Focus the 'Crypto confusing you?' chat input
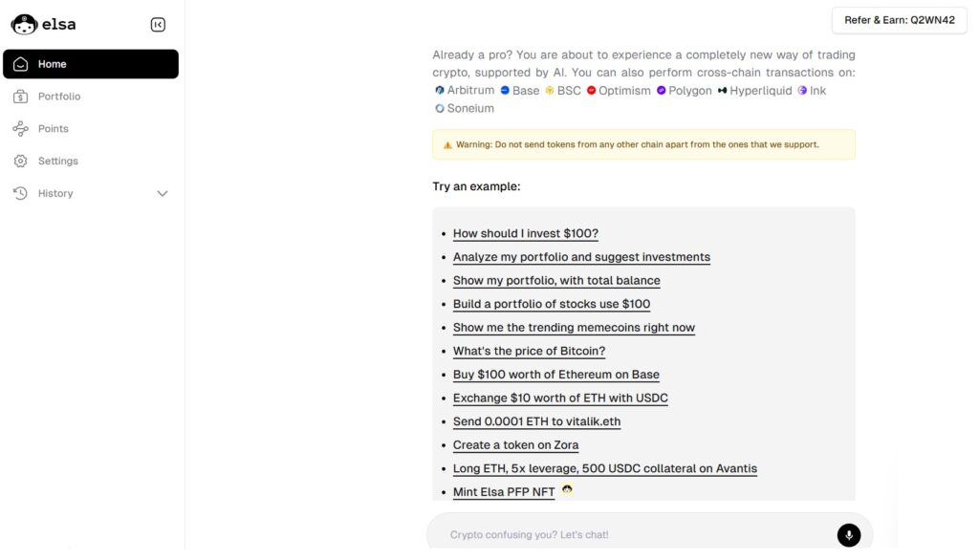The width and height of the screenshot is (979, 560). point(631,535)
